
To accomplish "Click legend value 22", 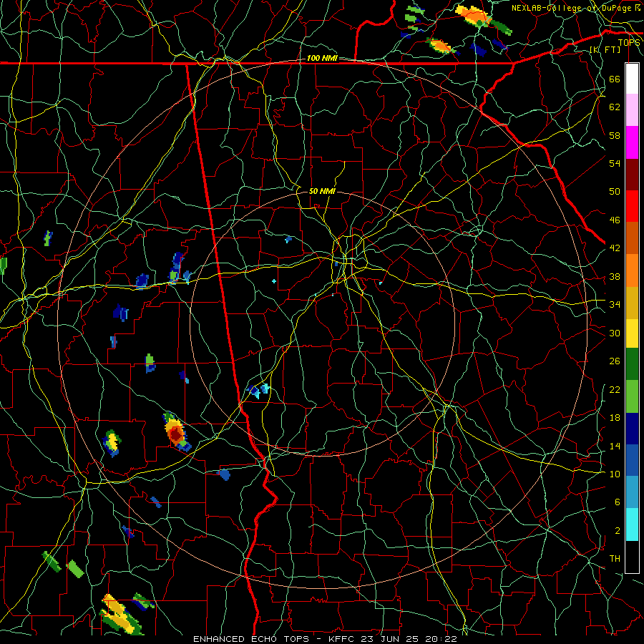I will coord(615,389).
